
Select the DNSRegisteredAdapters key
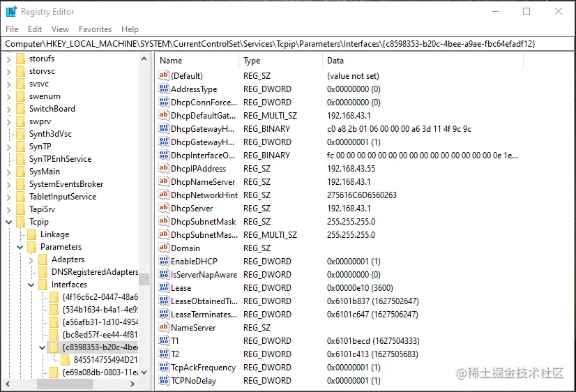click(x=95, y=272)
